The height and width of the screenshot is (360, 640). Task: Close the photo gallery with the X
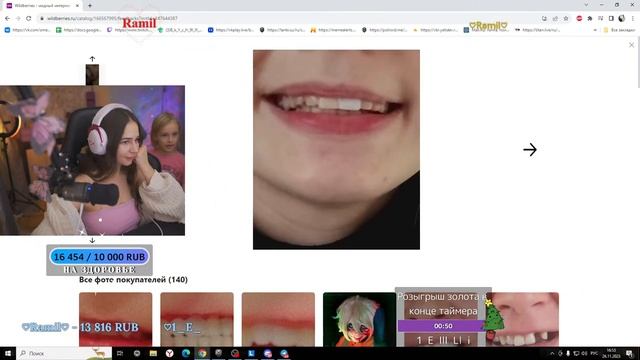[x=631, y=45]
